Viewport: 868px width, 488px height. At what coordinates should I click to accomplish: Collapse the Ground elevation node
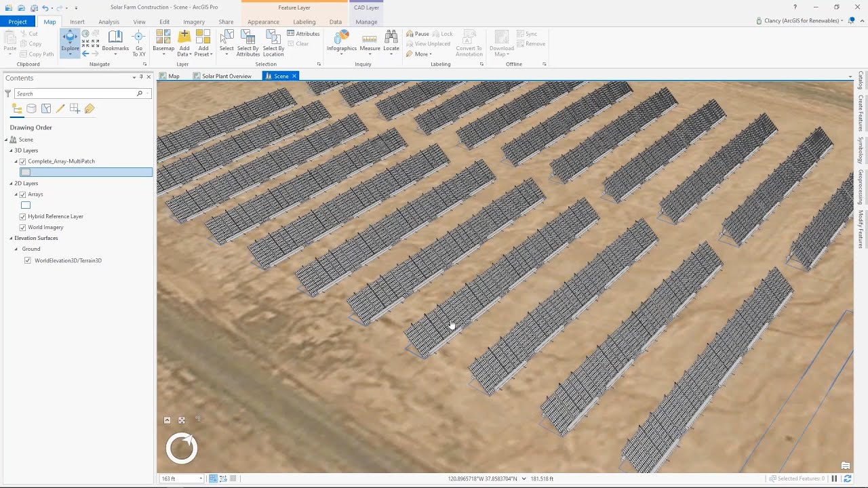[16, 249]
